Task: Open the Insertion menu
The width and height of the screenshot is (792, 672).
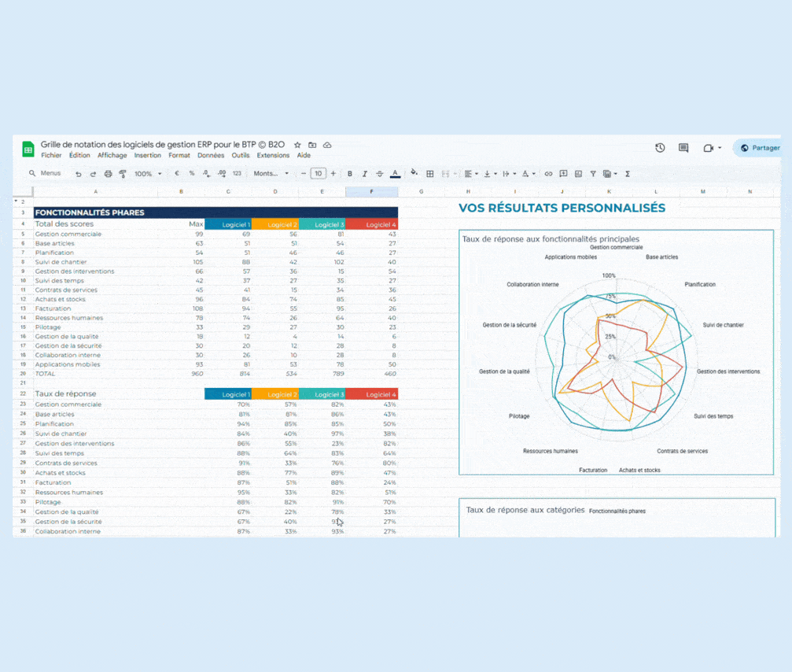Action: [148, 156]
